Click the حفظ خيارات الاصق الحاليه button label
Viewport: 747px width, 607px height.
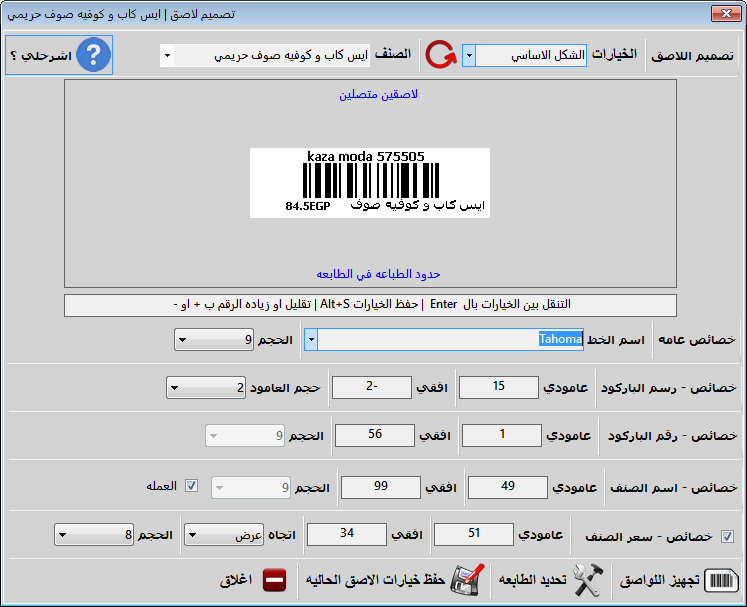click(x=375, y=579)
